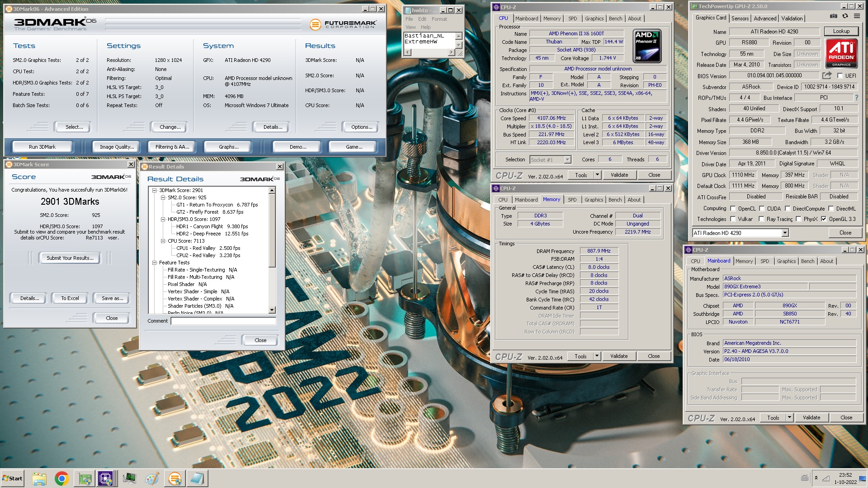Click Validate in the Mainboard CPU-Z window

[x=811, y=418]
